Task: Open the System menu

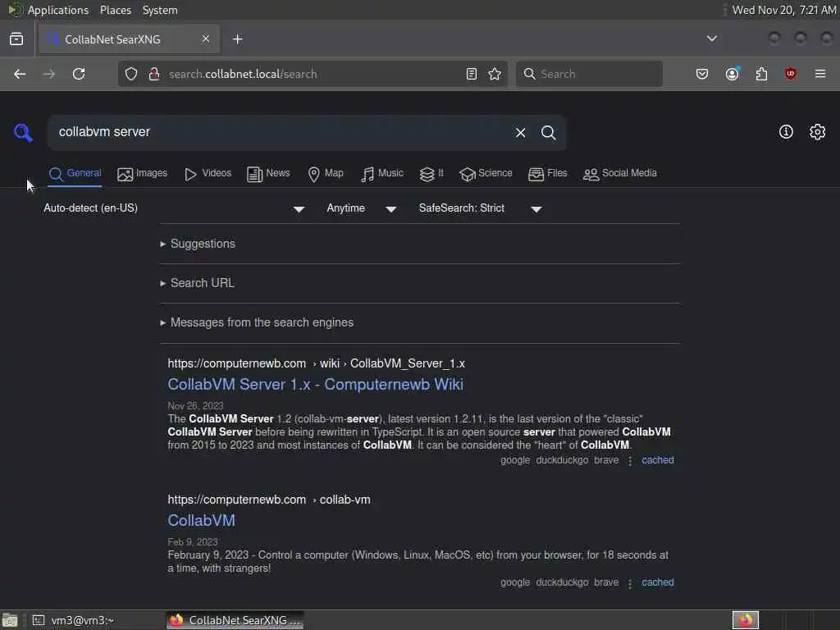Action: (160, 10)
